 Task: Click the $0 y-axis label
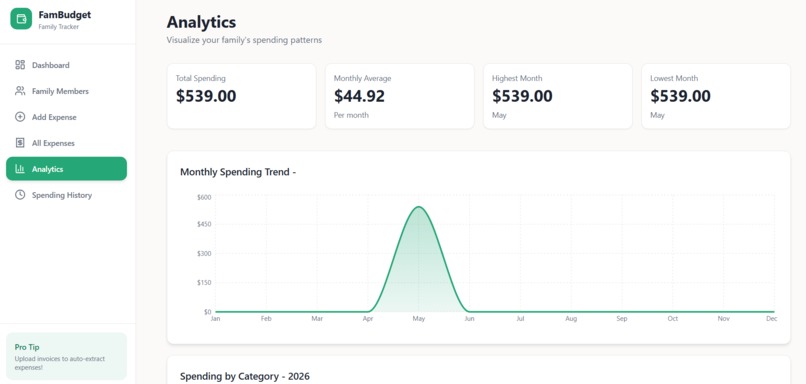tap(208, 312)
